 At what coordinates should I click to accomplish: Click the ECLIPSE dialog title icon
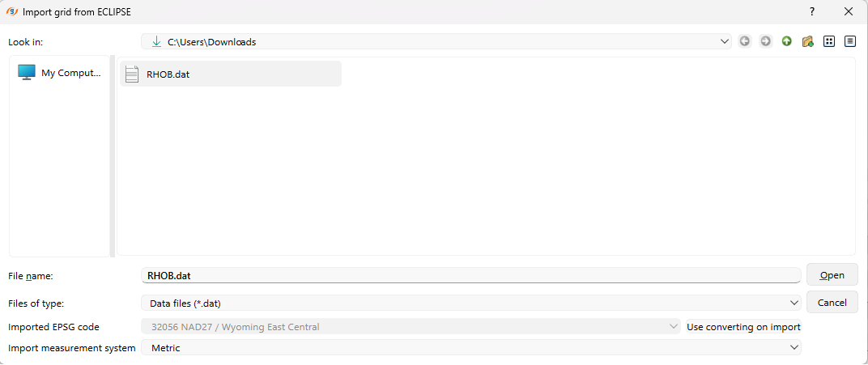click(x=11, y=11)
